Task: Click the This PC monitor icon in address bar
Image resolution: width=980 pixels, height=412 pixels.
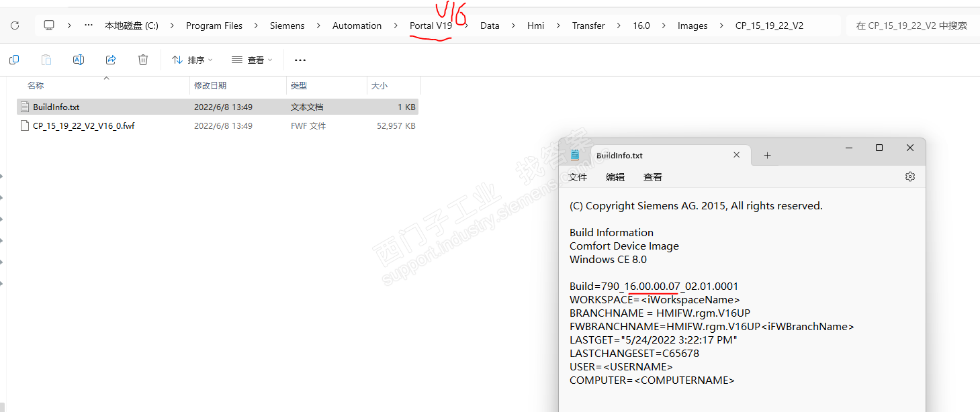Action: pyautogui.click(x=49, y=25)
